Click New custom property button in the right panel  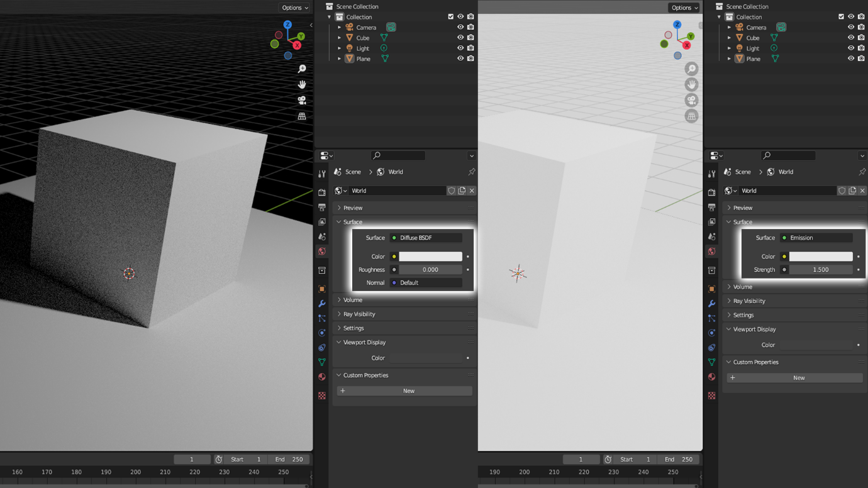(795, 378)
